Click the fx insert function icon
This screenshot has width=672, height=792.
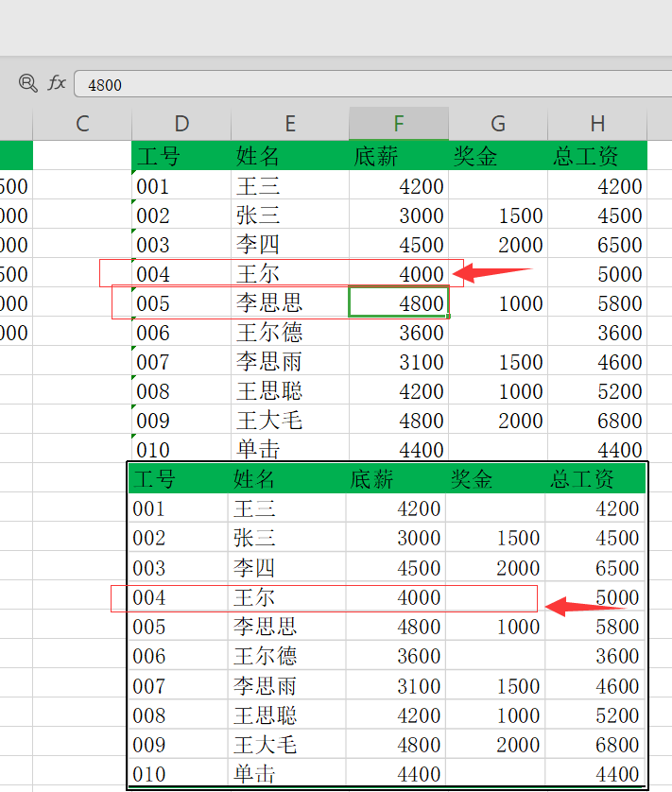pyautogui.click(x=58, y=83)
